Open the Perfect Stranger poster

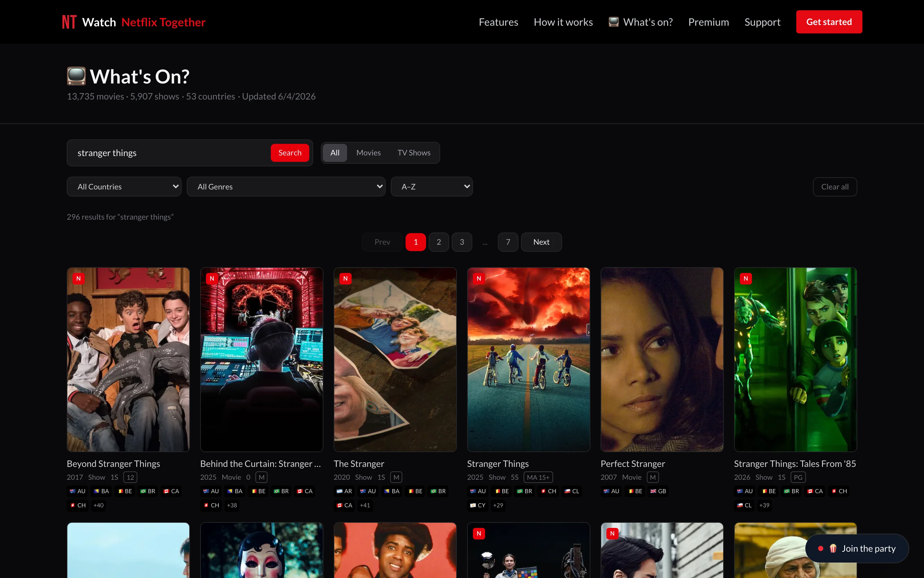[x=662, y=359]
